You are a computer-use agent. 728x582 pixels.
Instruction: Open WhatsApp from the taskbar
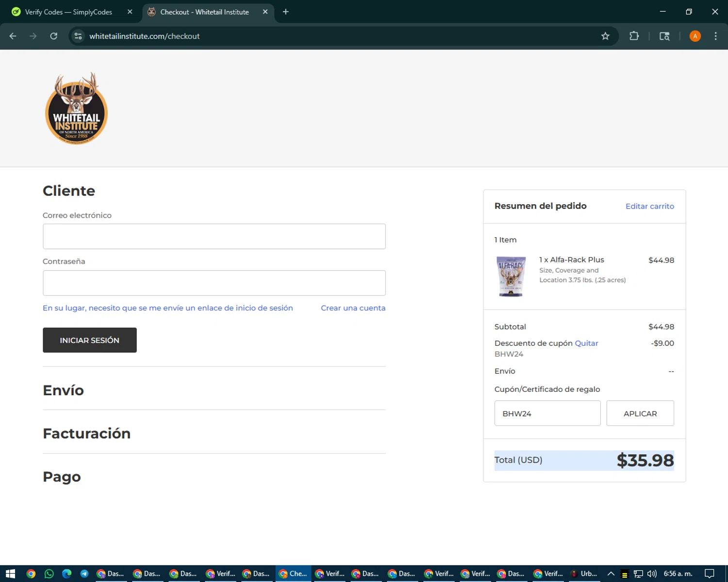click(49, 574)
